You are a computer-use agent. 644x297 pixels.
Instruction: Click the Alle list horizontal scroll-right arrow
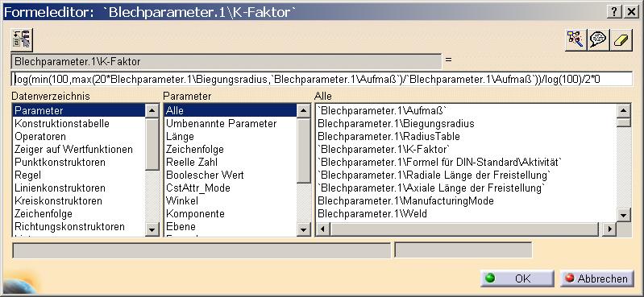[610, 229]
